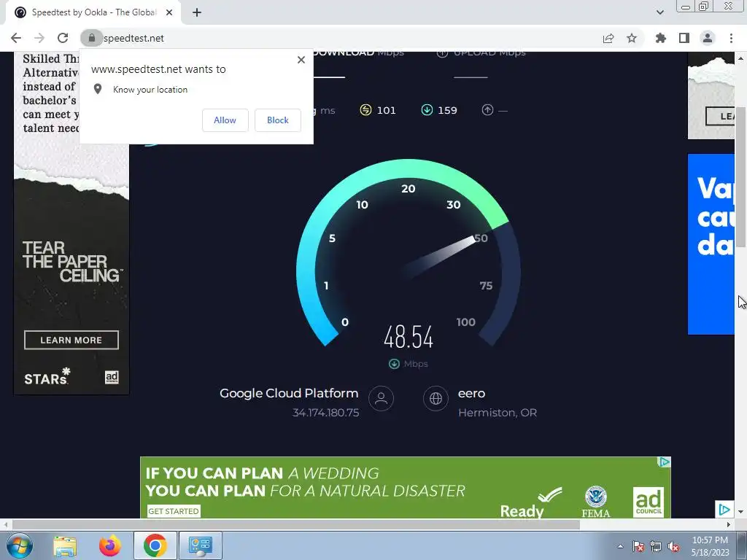Click the Chrome taskbar icon

(155, 545)
